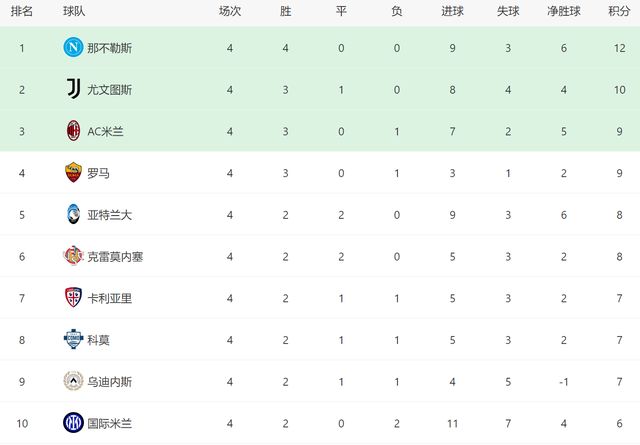Viewport: 640px width, 445px height.
Task: Click the Inter Milan logo
Action: pyautogui.click(x=72, y=422)
